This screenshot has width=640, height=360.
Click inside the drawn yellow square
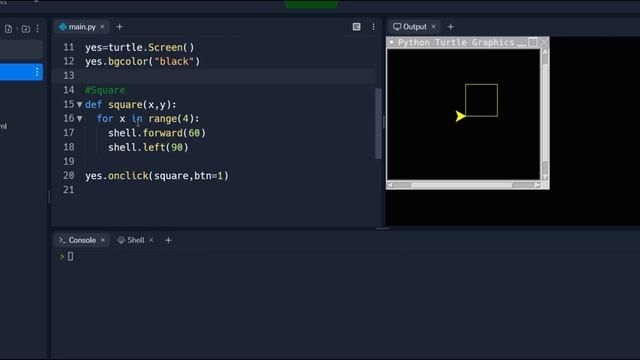click(481, 100)
